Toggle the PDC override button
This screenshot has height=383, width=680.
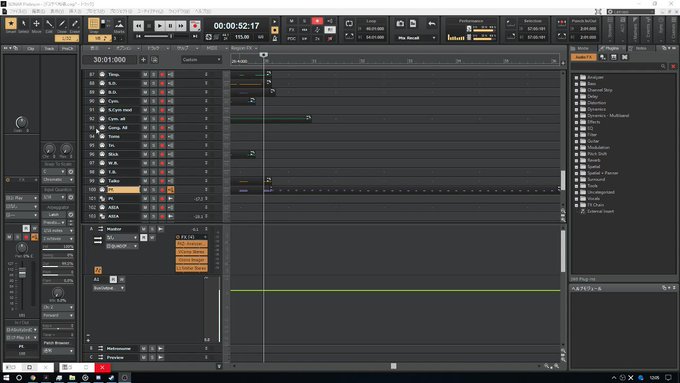(x=291, y=38)
